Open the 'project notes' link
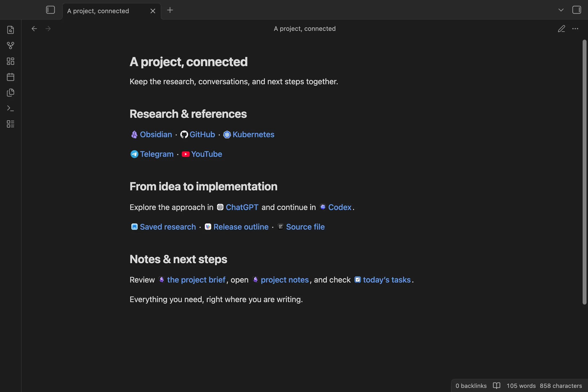 click(285, 280)
